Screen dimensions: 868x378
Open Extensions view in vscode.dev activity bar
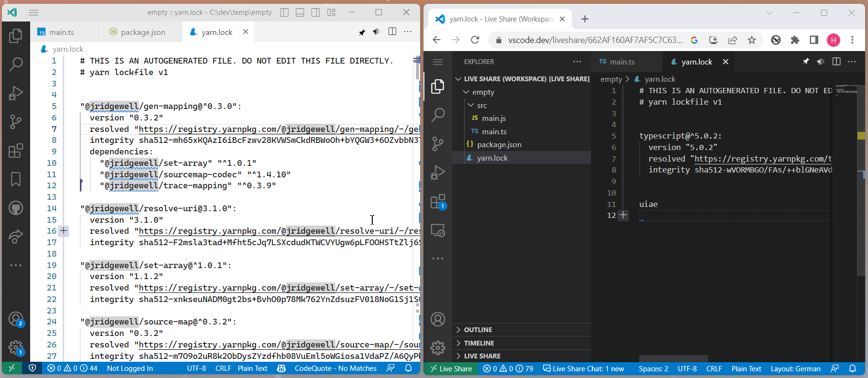(x=438, y=202)
